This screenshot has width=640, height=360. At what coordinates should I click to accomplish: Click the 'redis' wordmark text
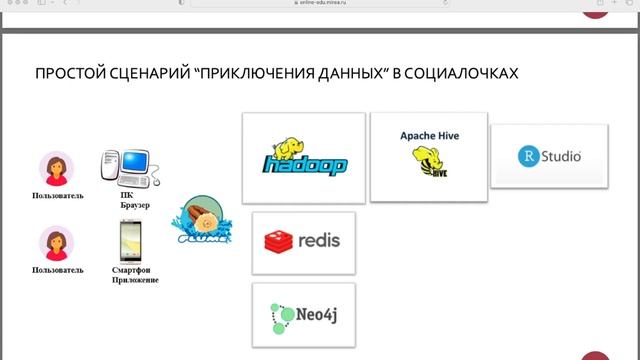point(319,240)
